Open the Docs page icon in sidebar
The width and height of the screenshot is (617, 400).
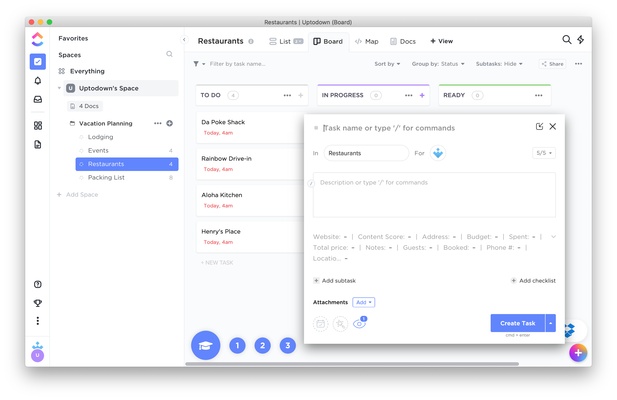pos(38,144)
